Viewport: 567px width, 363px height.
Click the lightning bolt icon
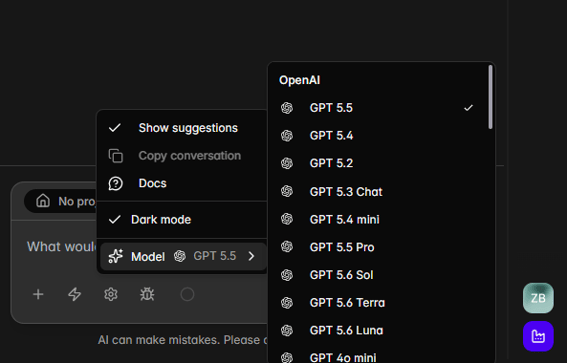coord(74,294)
